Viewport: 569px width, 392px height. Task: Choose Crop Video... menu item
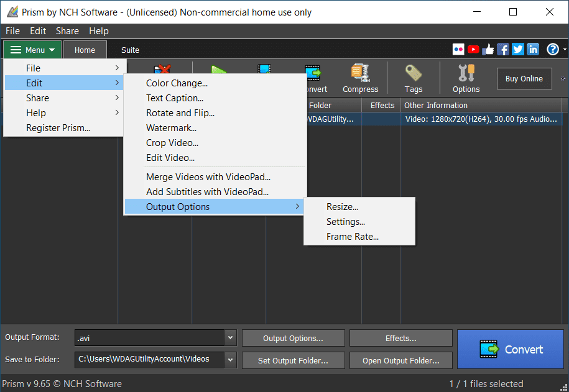pyautogui.click(x=215, y=142)
